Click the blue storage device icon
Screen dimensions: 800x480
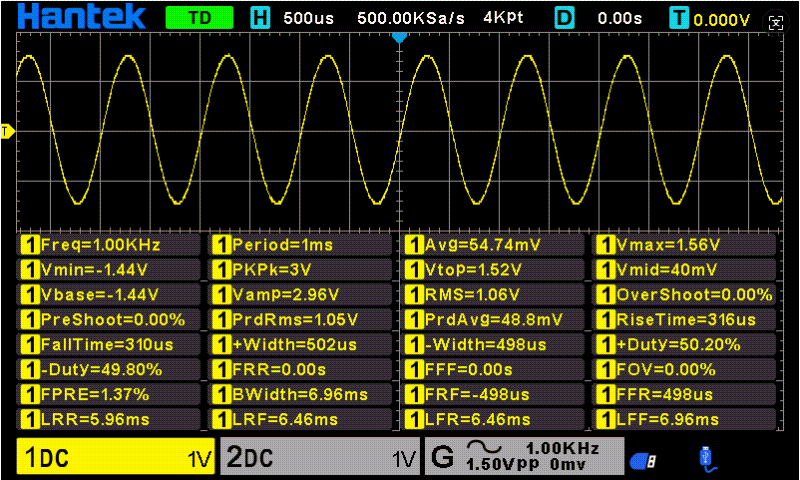point(642,459)
